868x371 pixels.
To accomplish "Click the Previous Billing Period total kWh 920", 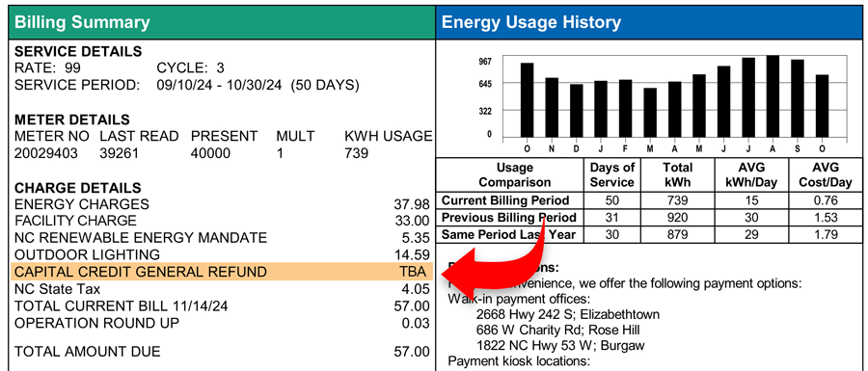I will 678,217.
